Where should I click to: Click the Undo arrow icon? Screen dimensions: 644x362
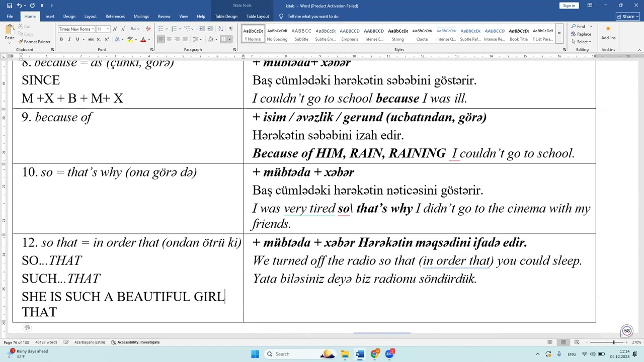[x=19, y=6]
